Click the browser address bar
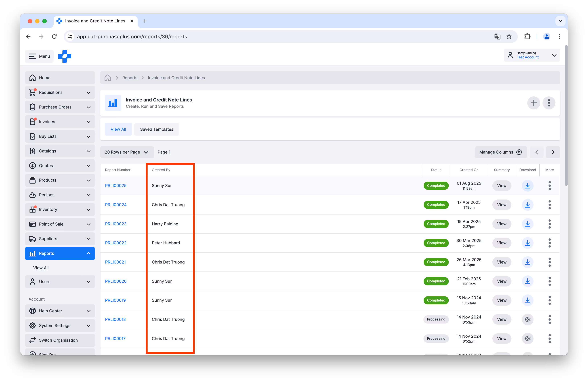 272,37
